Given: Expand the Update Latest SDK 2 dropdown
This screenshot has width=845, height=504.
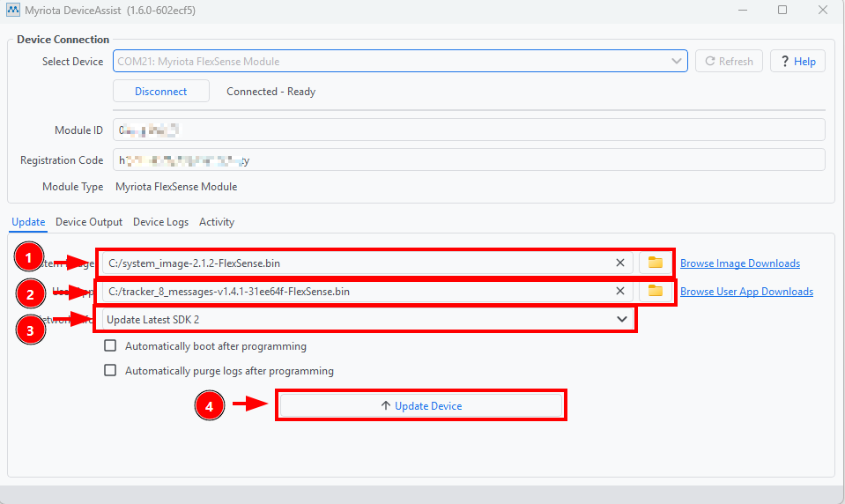Looking at the screenshot, I should coord(367,319).
